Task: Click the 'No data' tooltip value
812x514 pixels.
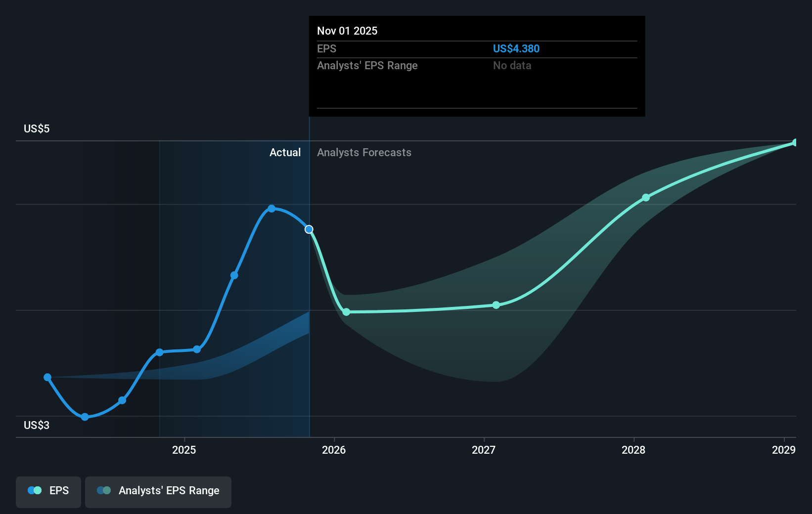Action: (x=512, y=65)
